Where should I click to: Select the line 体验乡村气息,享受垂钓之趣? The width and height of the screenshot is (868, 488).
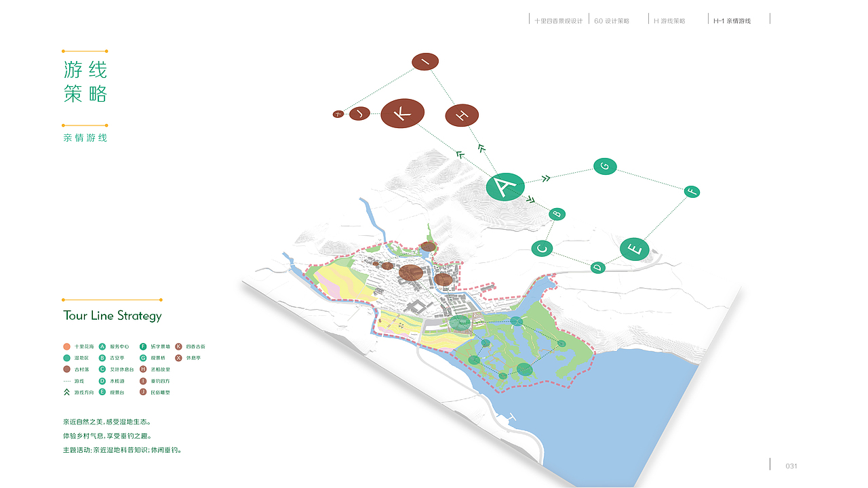tap(107, 436)
